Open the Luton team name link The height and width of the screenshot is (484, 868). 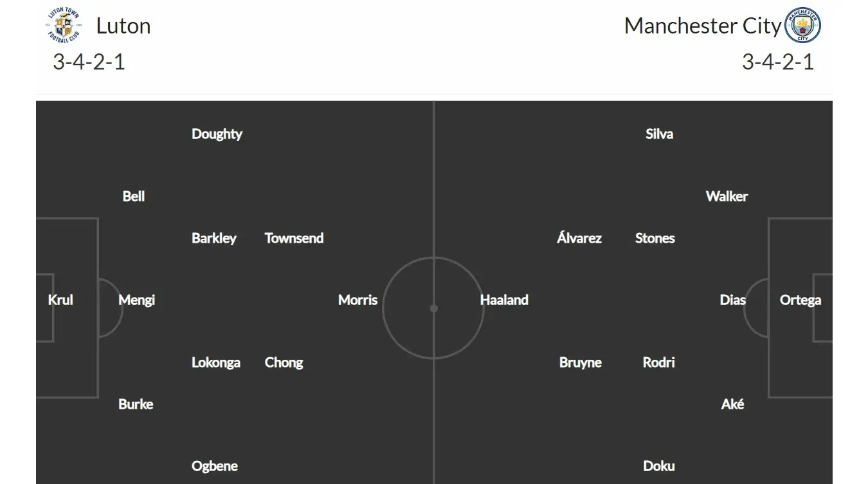point(123,26)
